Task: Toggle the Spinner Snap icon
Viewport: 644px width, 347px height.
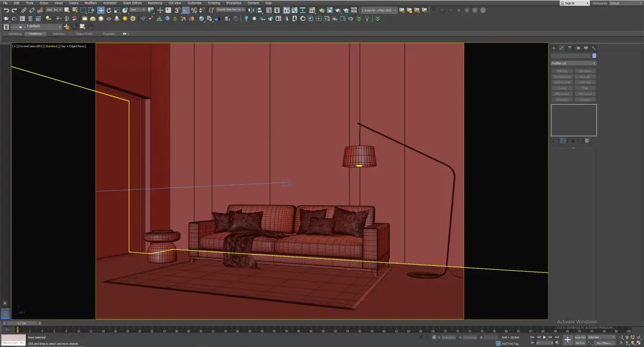Action: coord(201,10)
